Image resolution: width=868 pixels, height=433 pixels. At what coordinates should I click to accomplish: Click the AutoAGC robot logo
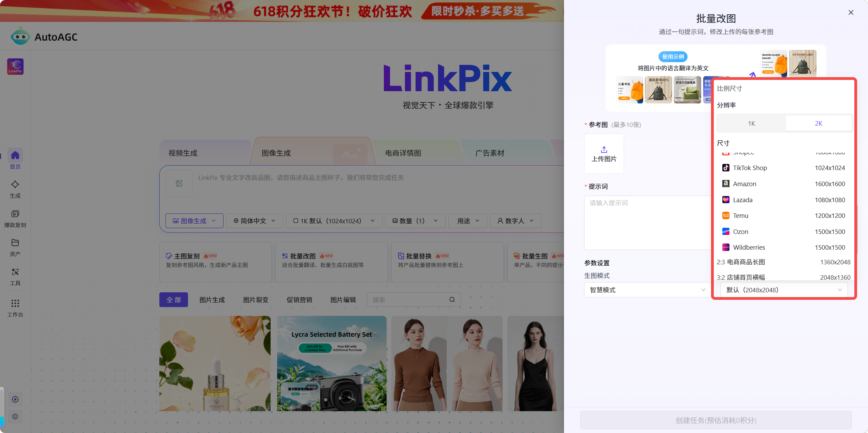point(20,36)
